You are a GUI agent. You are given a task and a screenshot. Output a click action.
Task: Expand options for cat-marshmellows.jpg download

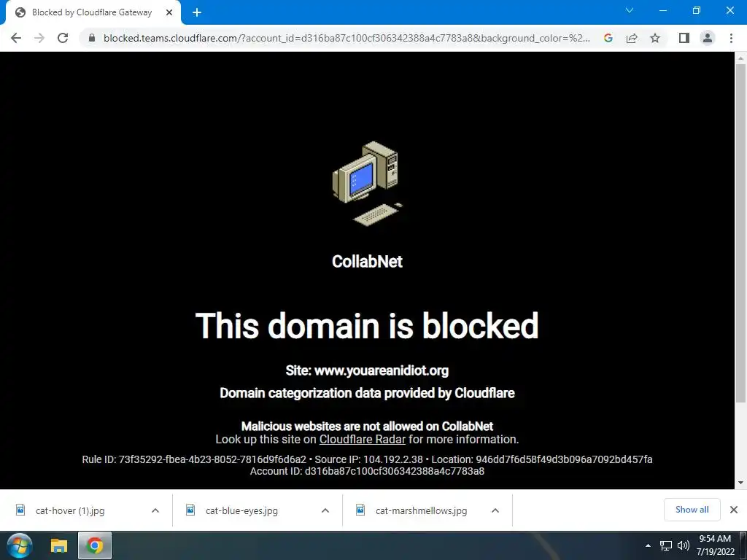tap(495, 510)
